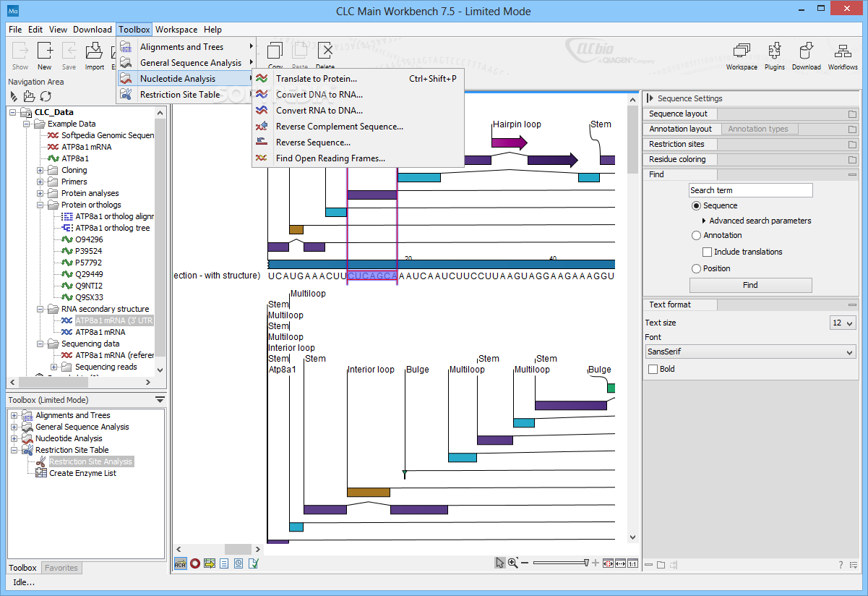Open the View menu
Image resolution: width=868 pixels, height=596 pixels.
click(x=58, y=30)
